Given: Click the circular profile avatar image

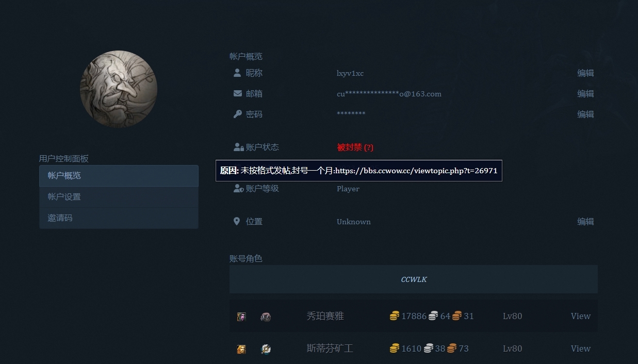Looking at the screenshot, I should (119, 89).
